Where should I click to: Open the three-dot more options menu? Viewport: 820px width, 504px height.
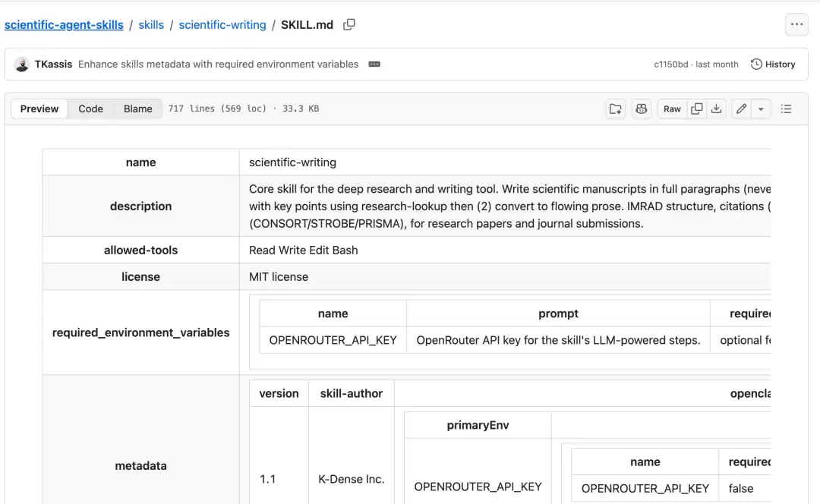point(796,24)
